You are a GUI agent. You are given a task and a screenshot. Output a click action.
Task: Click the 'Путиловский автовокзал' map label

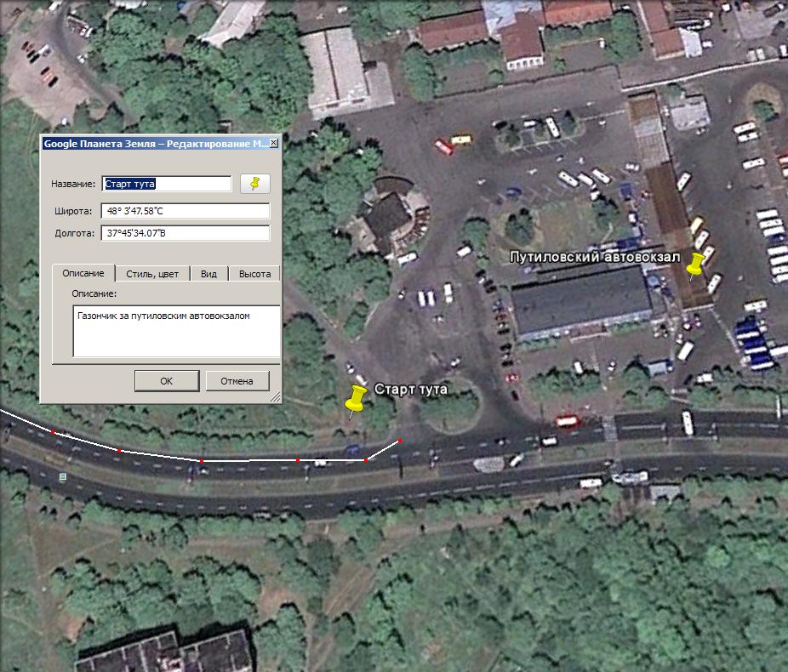tap(594, 256)
